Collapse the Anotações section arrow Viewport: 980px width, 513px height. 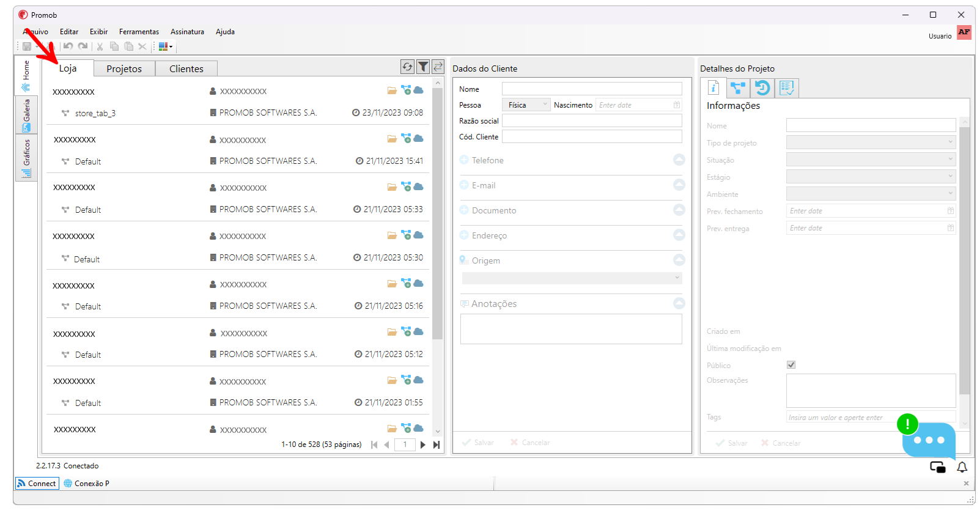(679, 303)
